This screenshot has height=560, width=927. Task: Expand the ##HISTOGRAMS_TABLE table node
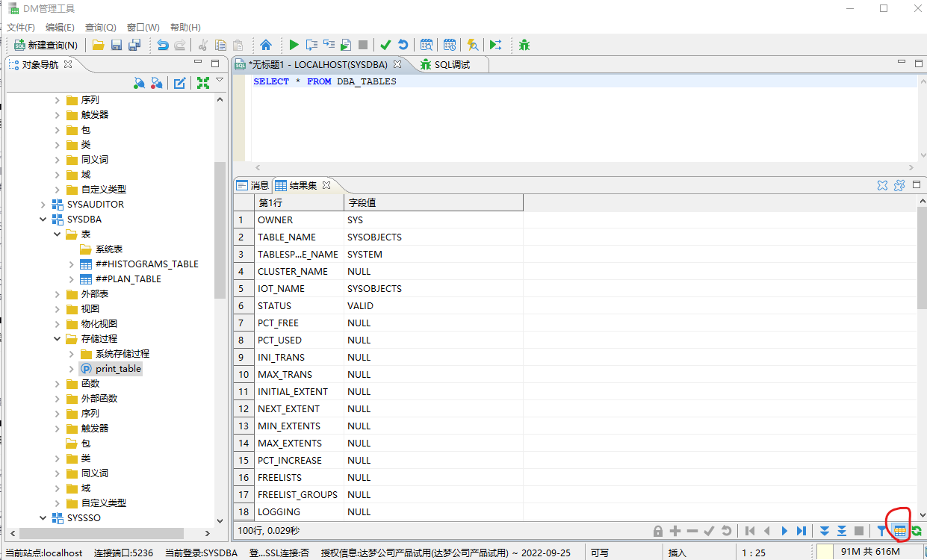(72, 264)
